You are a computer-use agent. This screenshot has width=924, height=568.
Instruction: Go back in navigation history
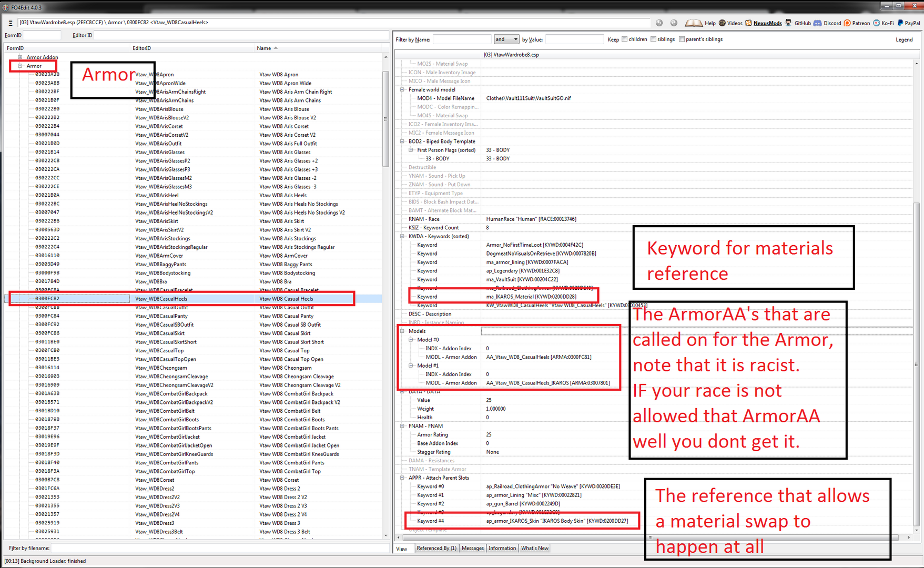click(x=659, y=23)
